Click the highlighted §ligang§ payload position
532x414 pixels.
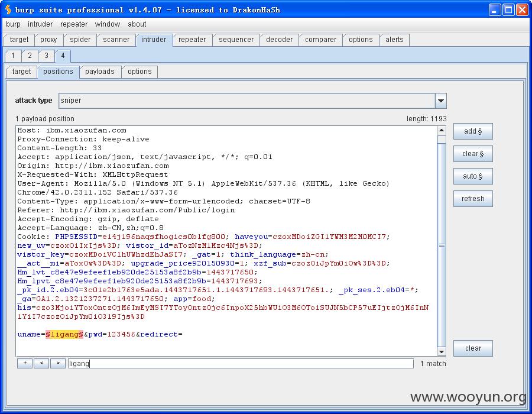(64, 334)
